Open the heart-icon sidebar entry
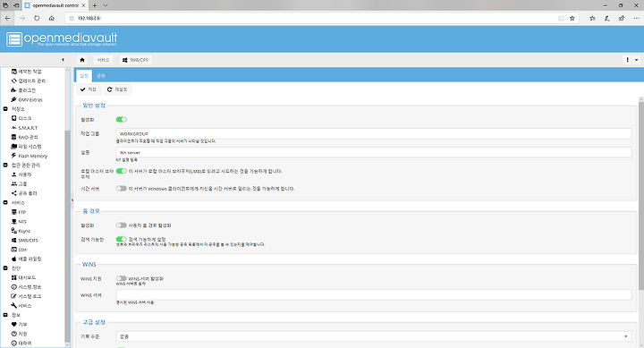This screenshot has height=348, width=644. [19, 324]
